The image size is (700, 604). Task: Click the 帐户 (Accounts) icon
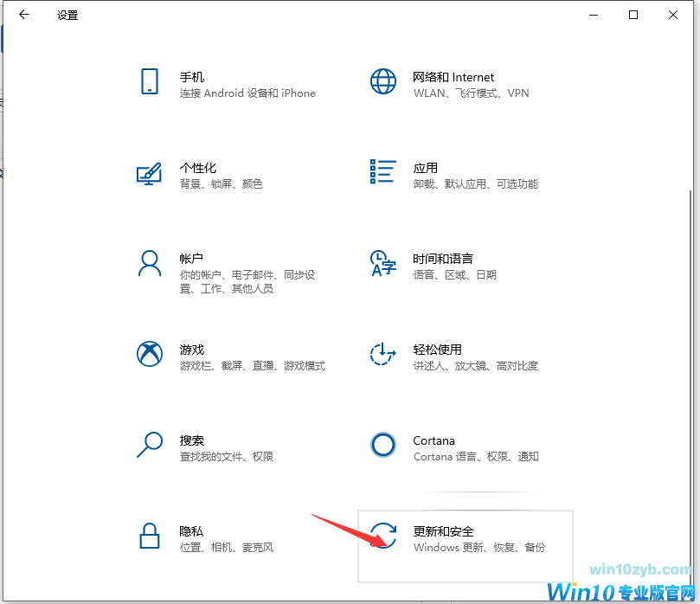pos(150,263)
